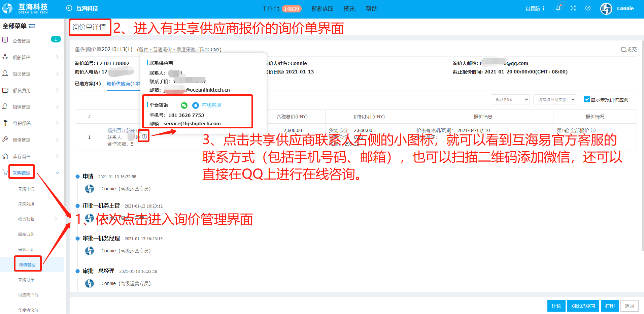644x314 pixels.
Task: Open the 帮助 top menu
Action: click(371, 9)
